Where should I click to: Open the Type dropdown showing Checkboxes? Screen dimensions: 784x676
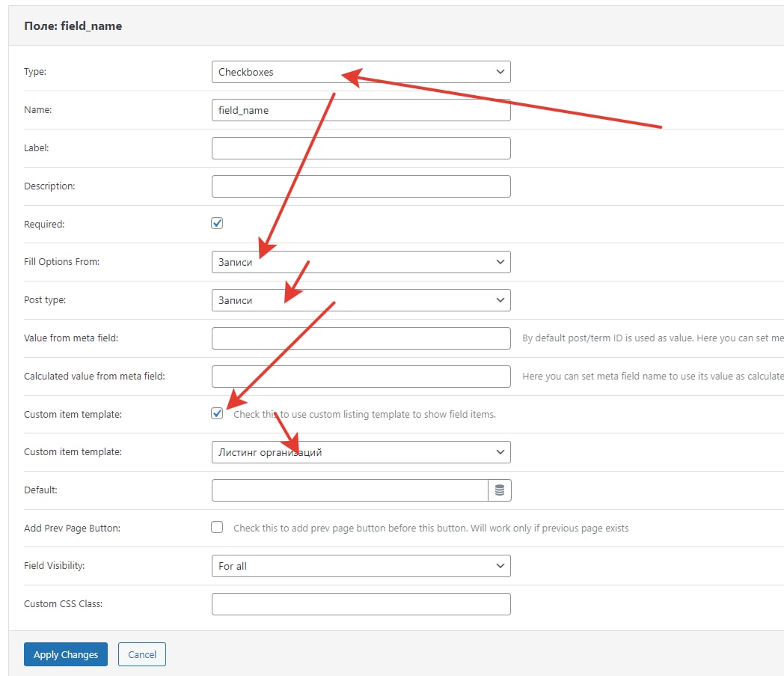coord(361,72)
